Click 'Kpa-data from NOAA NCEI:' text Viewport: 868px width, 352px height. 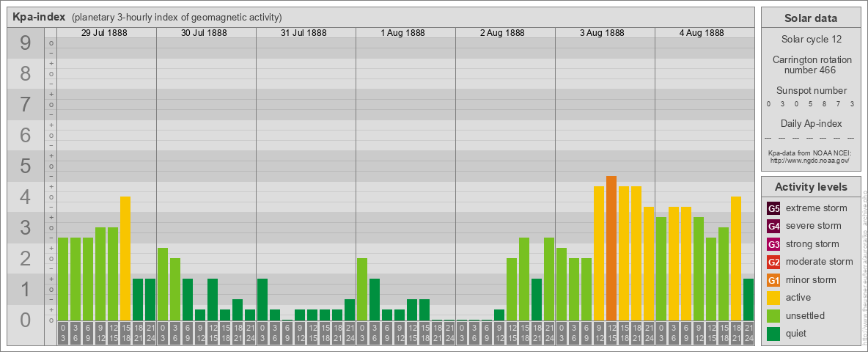pos(811,153)
